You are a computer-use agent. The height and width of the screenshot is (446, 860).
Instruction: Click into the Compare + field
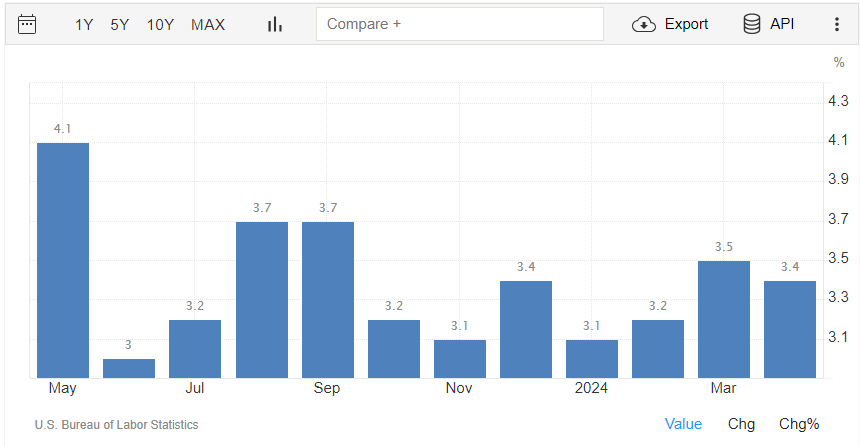(460, 24)
